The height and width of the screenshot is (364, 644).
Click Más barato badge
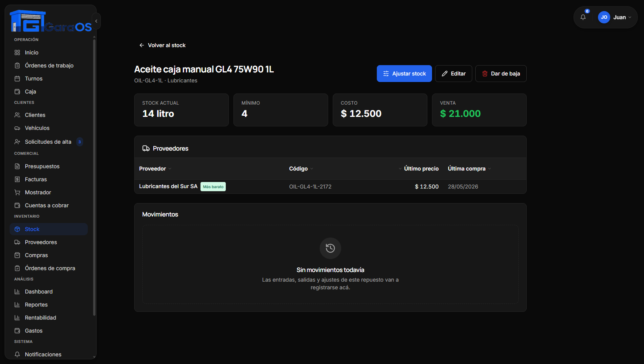pyautogui.click(x=213, y=187)
